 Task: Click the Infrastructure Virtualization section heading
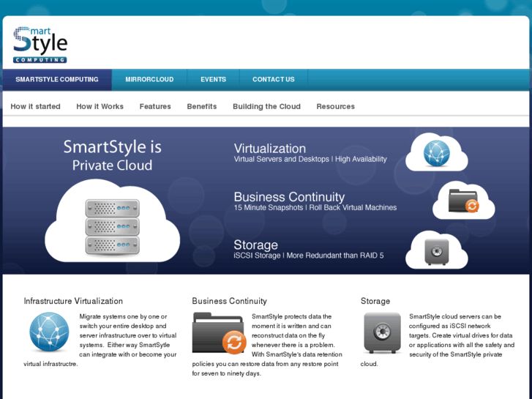(73, 301)
